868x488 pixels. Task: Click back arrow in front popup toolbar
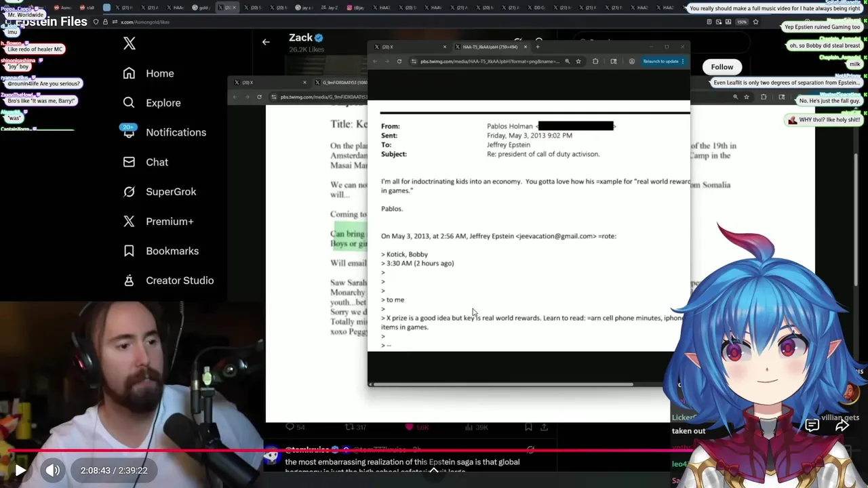[x=375, y=61]
